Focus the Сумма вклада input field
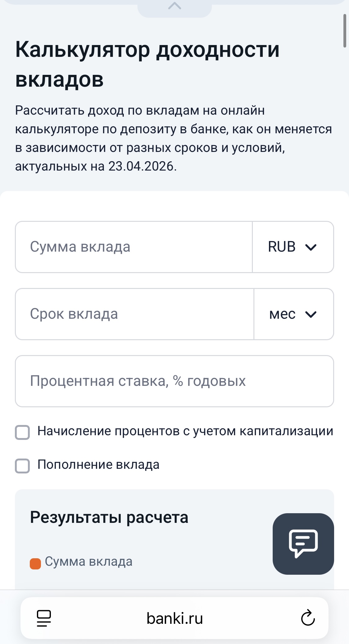 click(x=134, y=247)
